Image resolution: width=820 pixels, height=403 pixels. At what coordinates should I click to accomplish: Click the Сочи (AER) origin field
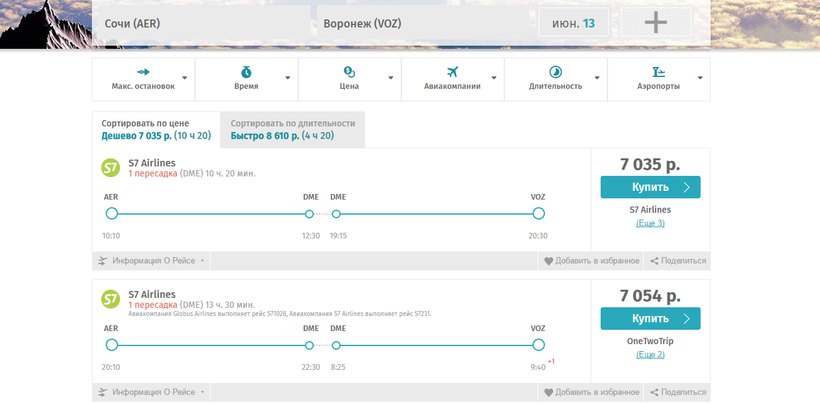(x=200, y=23)
